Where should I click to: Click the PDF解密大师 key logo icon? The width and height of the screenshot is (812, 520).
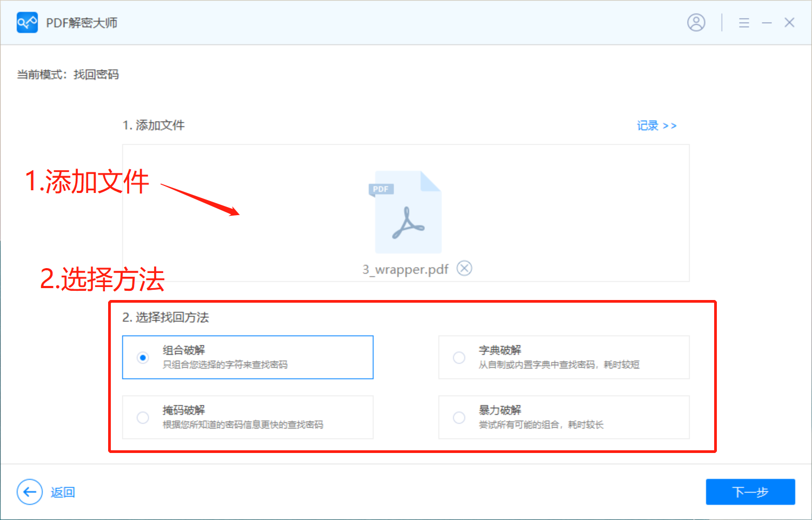[x=27, y=22]
